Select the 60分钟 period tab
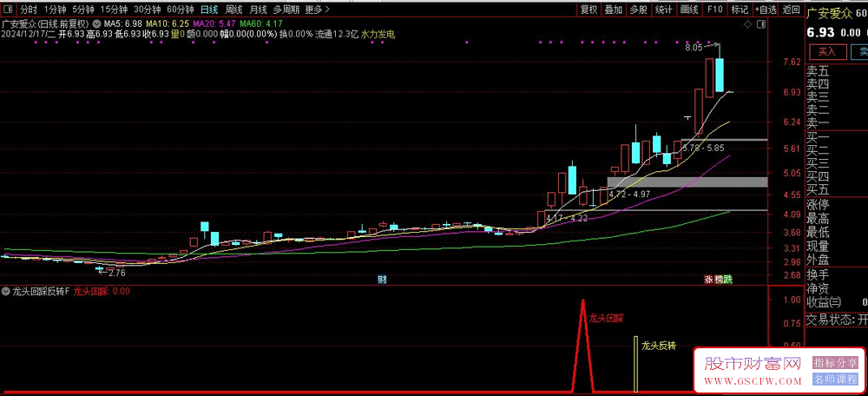The width and height of the screenshot is (868, 396). (x=181, y=10)
